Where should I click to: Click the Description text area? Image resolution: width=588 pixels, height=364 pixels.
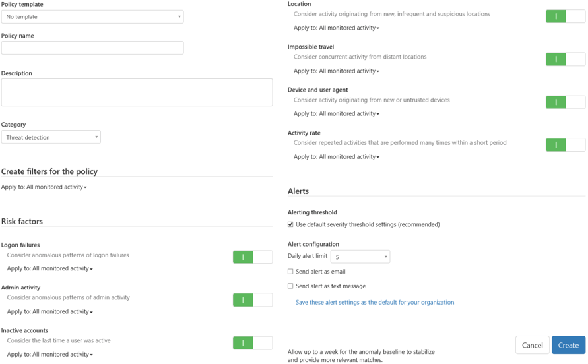click(x=137, y=92)
